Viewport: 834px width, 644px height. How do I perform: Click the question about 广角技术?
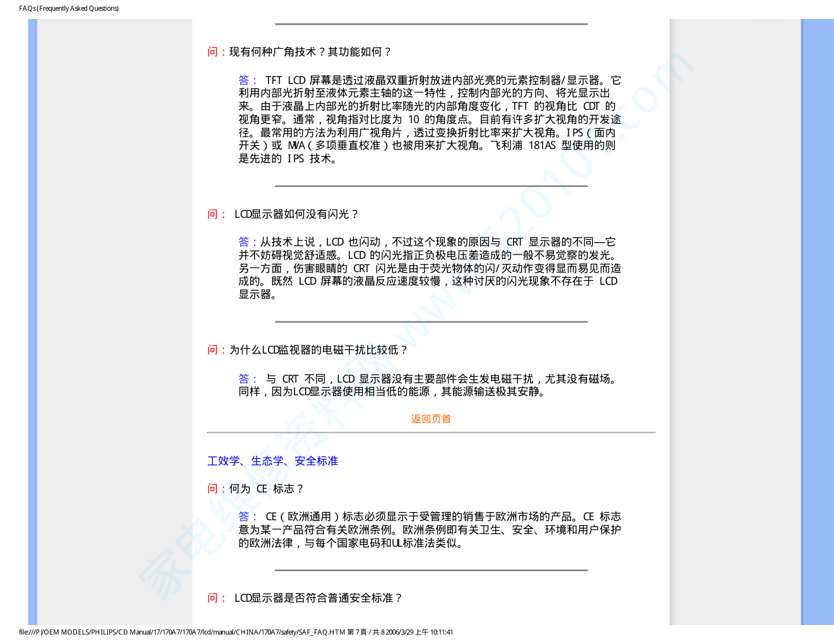coord(310,52)
